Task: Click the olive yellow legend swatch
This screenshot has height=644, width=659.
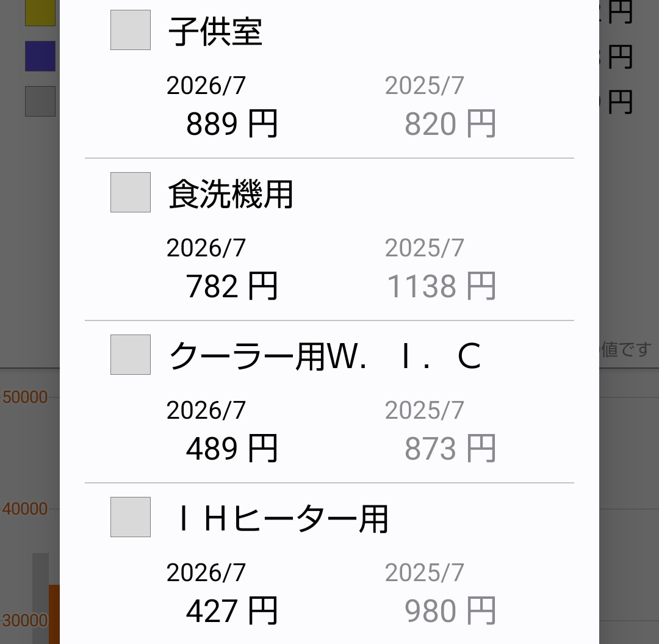Action: 40,13
